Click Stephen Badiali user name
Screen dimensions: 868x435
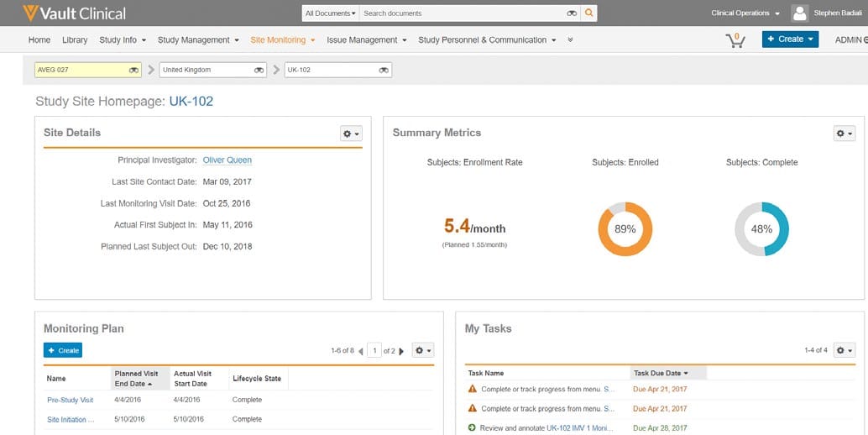[x=837, y=13]
